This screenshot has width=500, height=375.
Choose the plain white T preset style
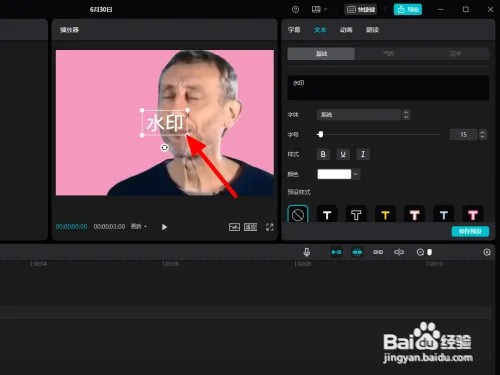[x=327, y=215]
